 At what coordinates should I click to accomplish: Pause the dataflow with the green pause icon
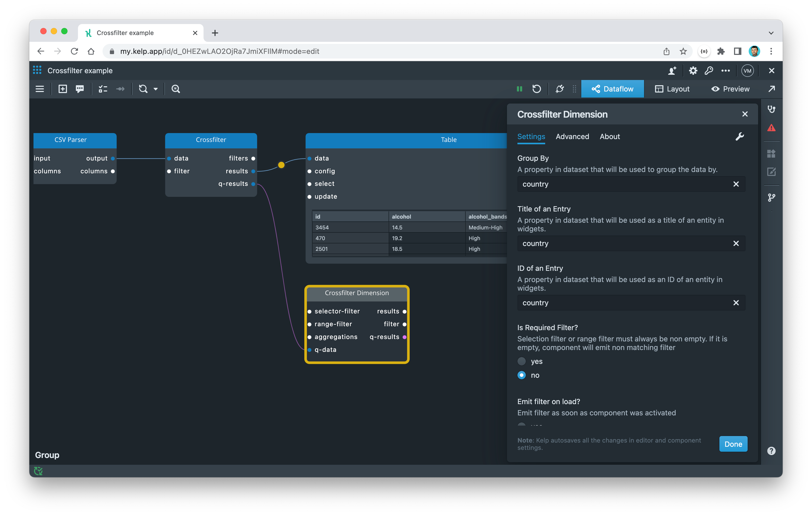tap(519, 89)
